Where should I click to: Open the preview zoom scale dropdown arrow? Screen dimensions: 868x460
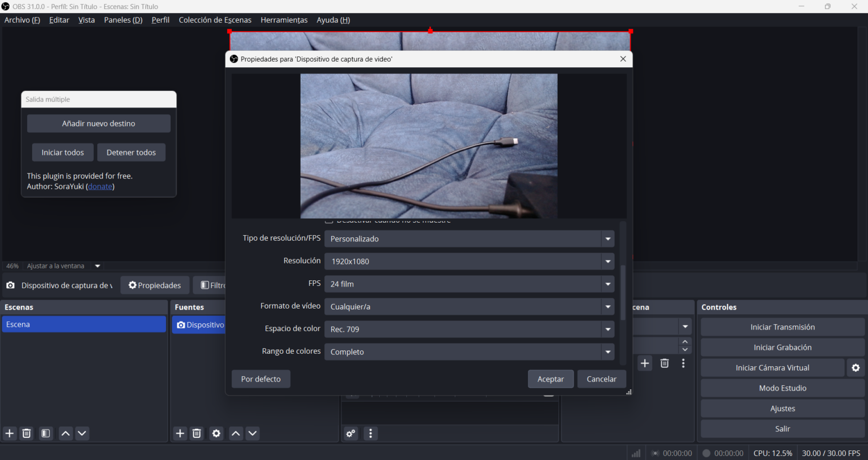[97, 266]
